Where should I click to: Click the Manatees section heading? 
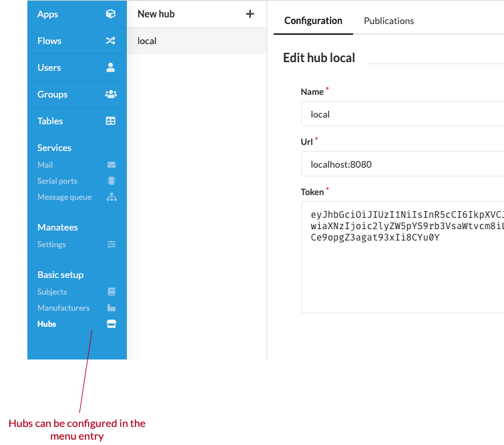pos(57,227)
